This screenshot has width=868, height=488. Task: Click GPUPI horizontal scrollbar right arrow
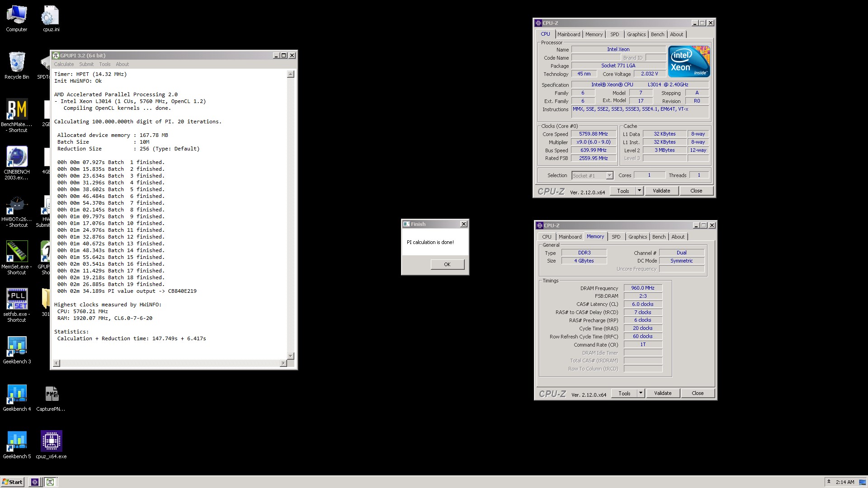283,363
